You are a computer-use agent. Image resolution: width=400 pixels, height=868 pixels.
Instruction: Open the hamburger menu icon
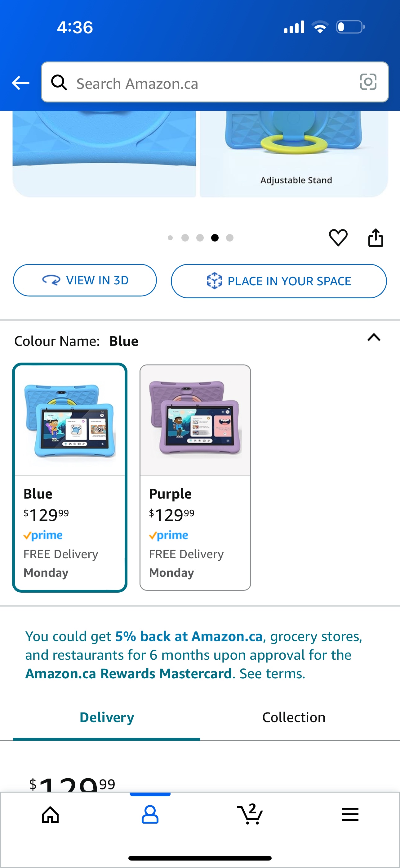pyautogui.click(x=350, y=814)
